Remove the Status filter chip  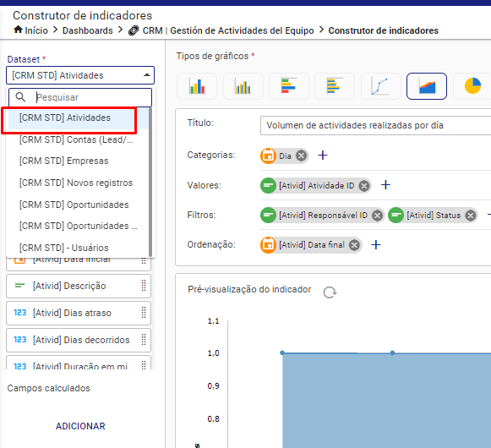pos(471,216)
